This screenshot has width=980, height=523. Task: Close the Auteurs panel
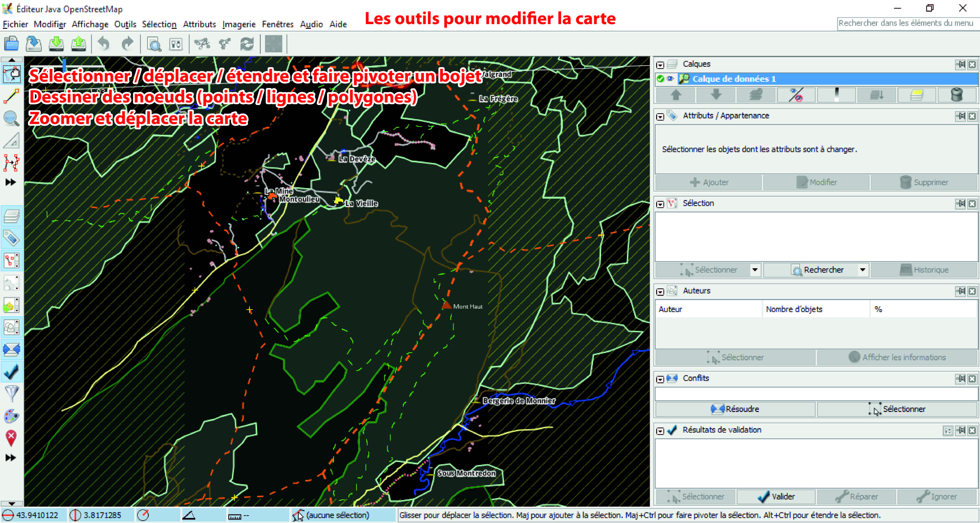pos(972,291)
